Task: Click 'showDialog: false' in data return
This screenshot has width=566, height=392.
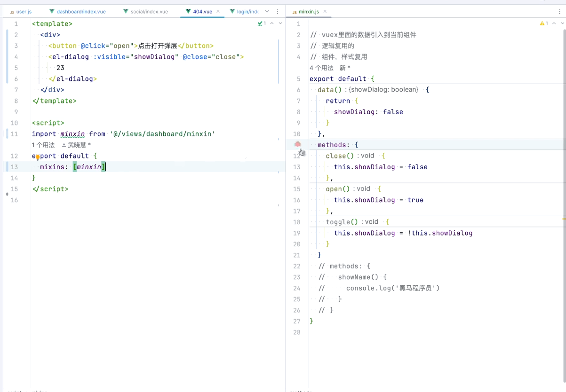Action: 368,112
